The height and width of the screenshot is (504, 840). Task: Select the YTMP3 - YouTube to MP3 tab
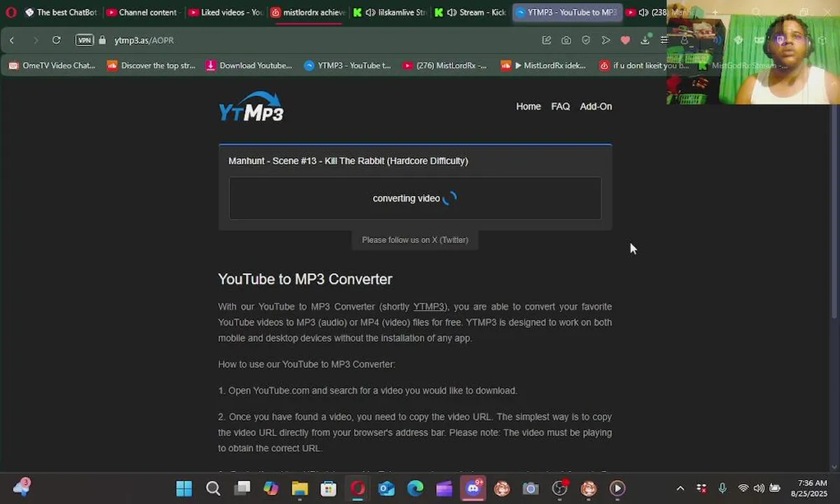pos(566,13)
